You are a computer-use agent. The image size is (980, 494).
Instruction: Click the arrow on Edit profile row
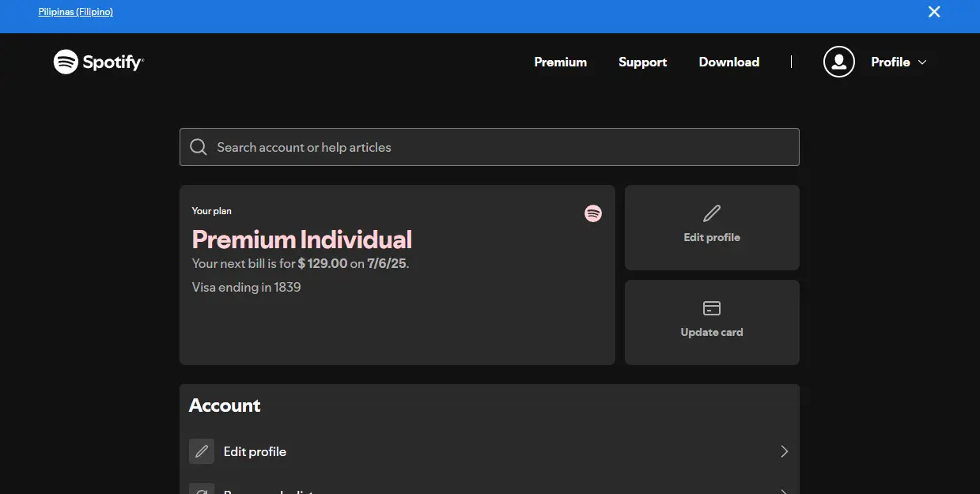click(785, 451)
